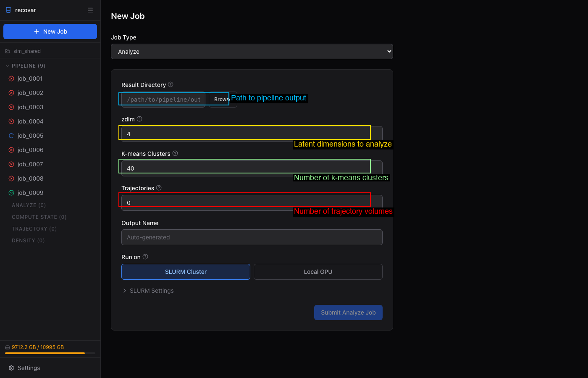This screenshot has height=378, width=588.
Task: Focus the Output Name field
Action: click(x=252, y=237)
